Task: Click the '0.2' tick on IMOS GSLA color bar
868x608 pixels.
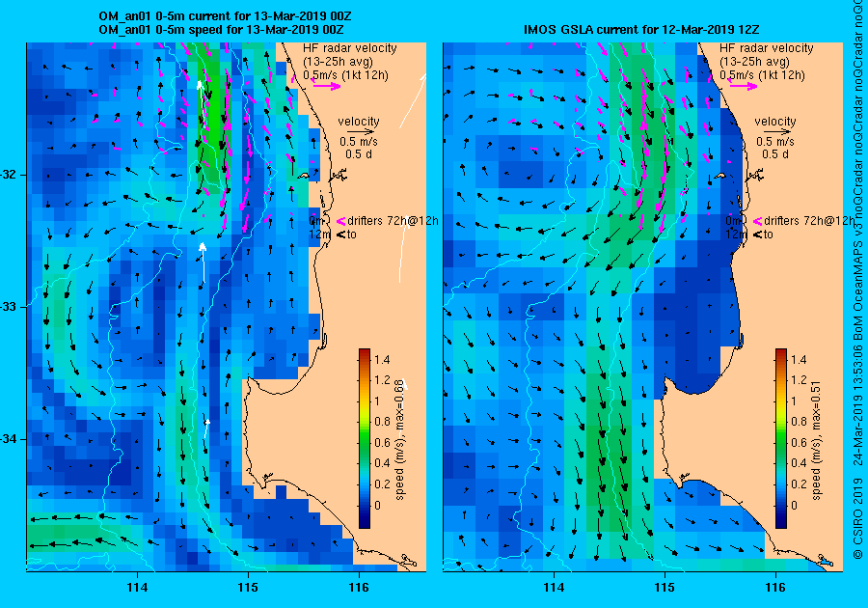Action: (799, 484)
